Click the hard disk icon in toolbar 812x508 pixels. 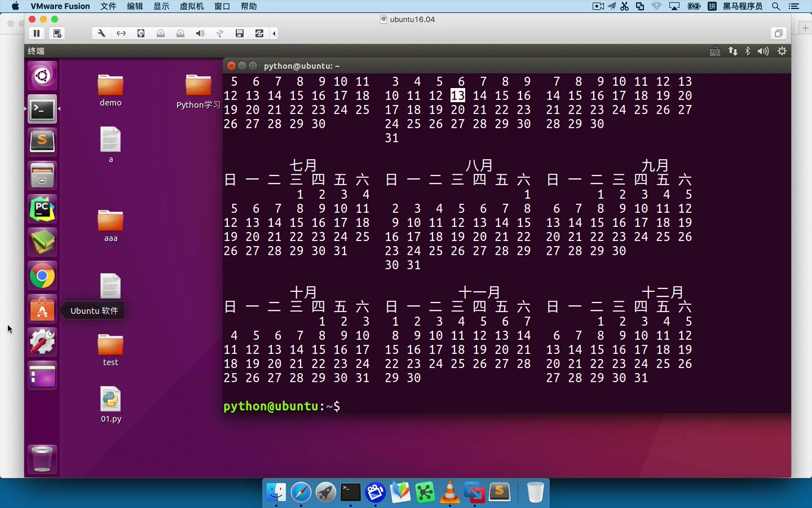click(141, 33)
